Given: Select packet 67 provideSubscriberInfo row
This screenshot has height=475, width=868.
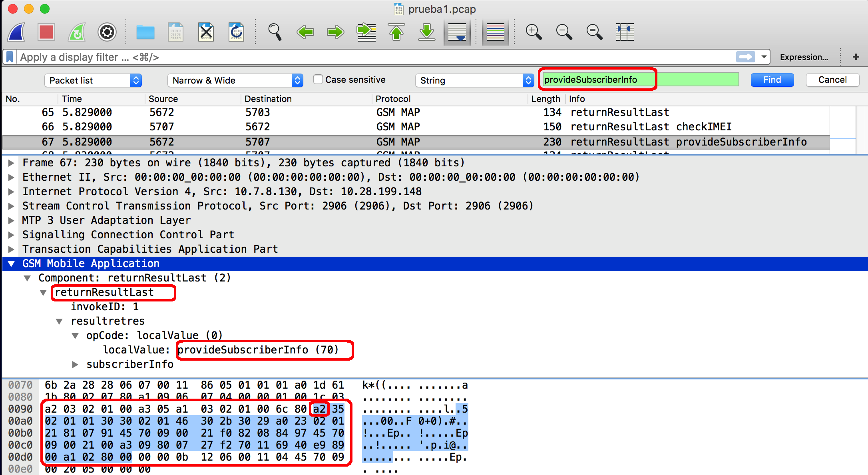Looking at the screenshot, I should click(416, 142).
